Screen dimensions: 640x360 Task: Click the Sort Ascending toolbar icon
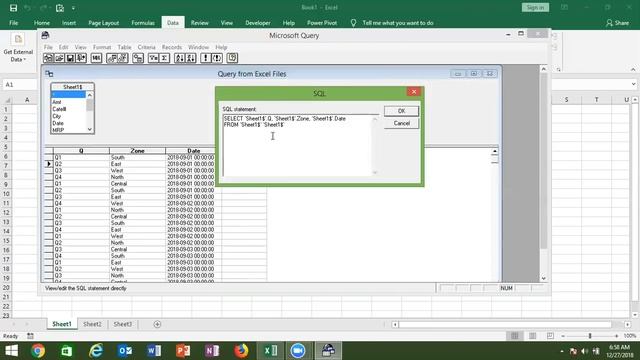pos(180,58)
